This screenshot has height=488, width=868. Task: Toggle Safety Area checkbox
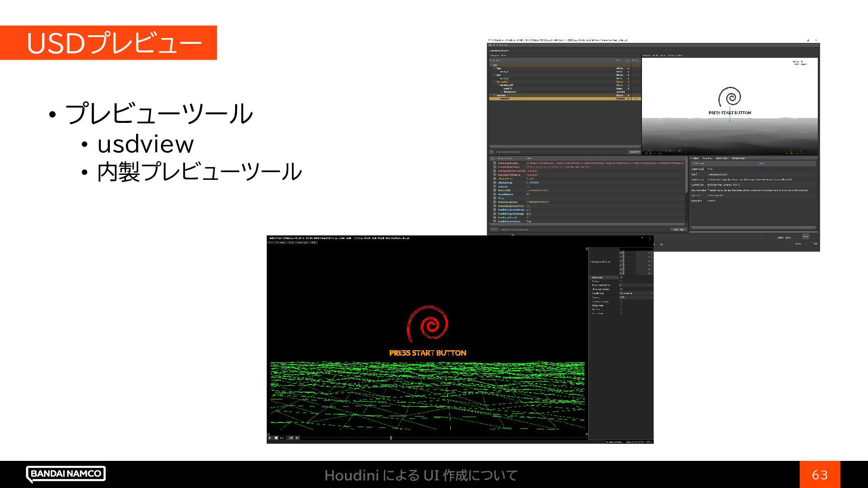621,305
